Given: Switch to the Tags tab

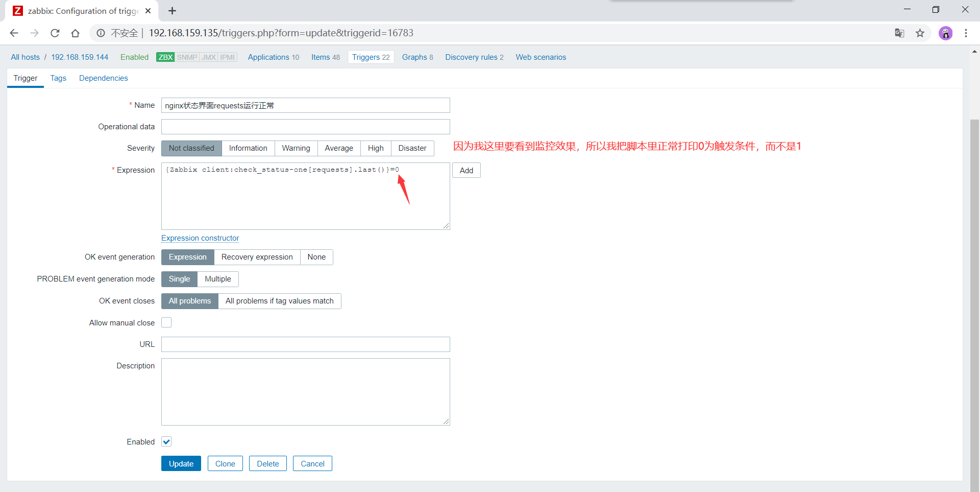Looking at the screenshot, I should 58,78.
